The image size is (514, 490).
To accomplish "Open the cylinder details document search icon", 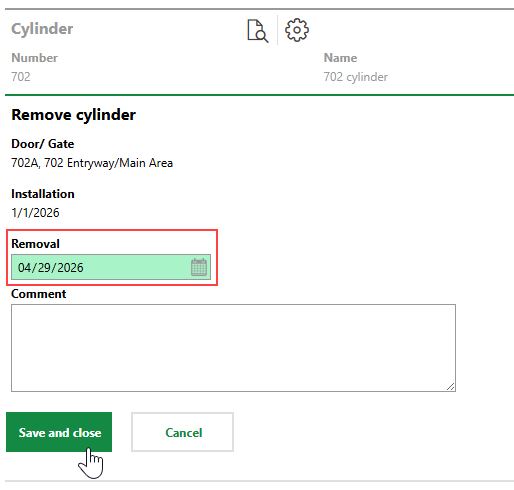I will (258, 31).
